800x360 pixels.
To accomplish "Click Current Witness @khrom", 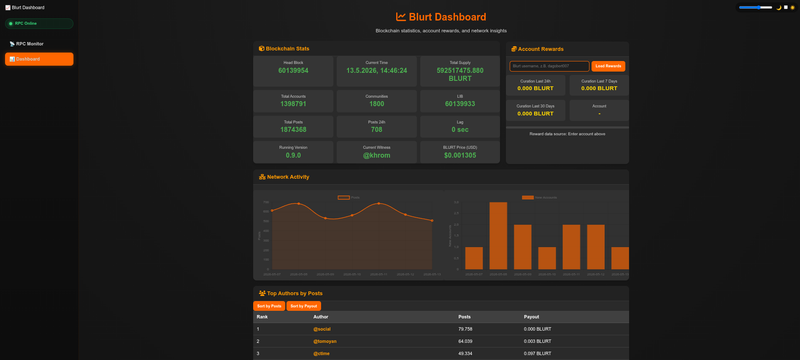I will 377,155.
